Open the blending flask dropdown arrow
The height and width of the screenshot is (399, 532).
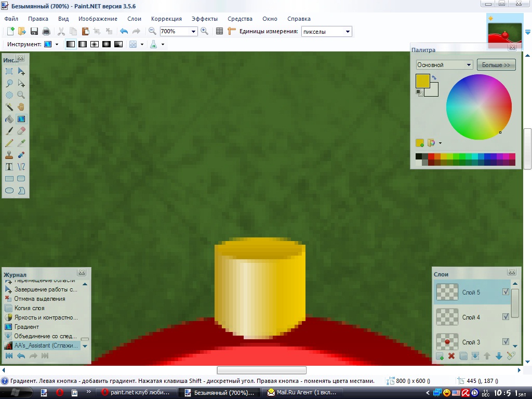coord(163,45)
